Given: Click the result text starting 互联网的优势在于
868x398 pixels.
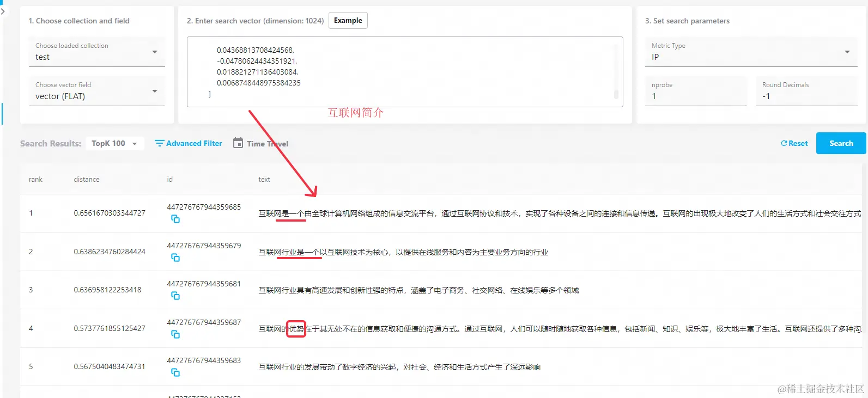Looking at the screenshot, I should [x=560, y=329].
